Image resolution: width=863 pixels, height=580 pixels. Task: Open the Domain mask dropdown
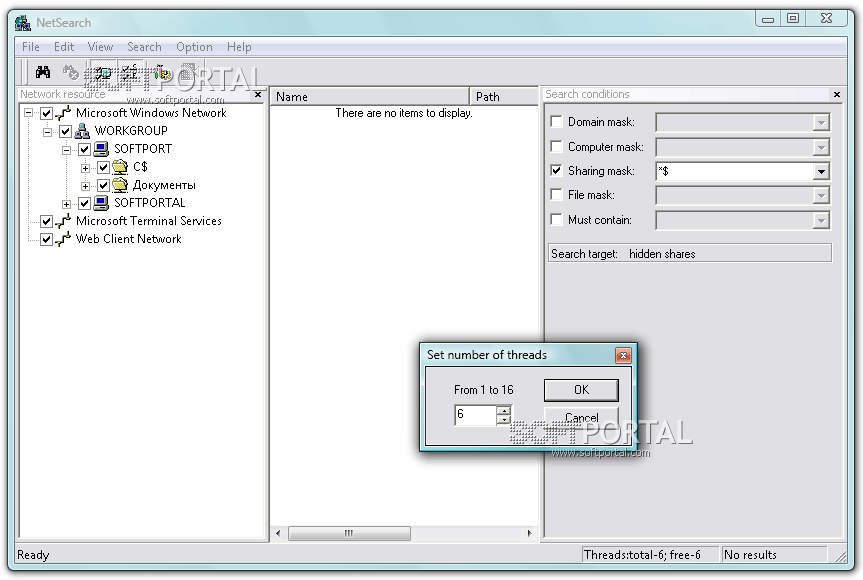coord(821,122)
